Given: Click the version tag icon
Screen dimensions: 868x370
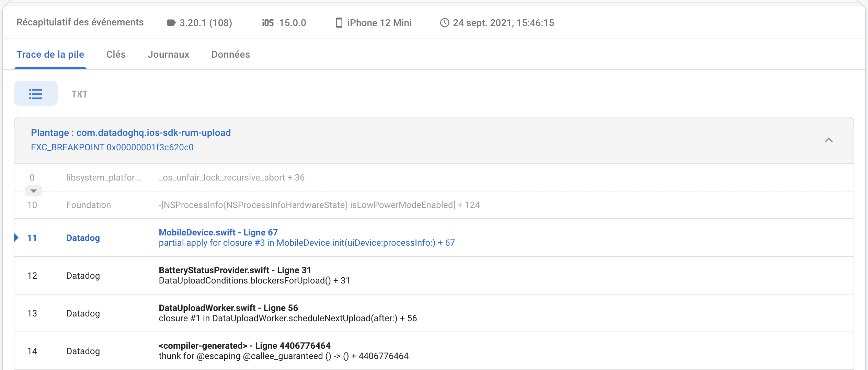Looking at the screenshot, I should pyautogui.click(x=171, y=23).
